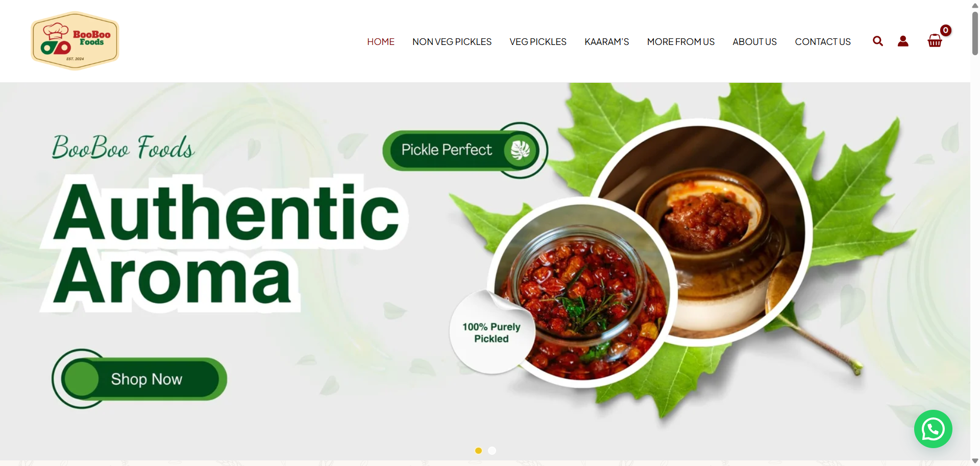Click the page scrollbar down arrow
980x466 pixels.
click(975, 461)
